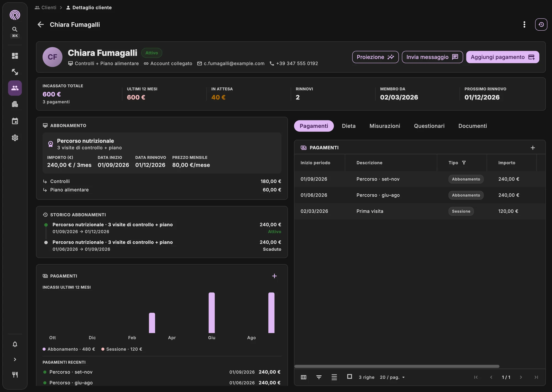552x392 pixels.
Task: Go back with the arrow beside Chiara Fumagalli
Action: [x=41, y=25]
